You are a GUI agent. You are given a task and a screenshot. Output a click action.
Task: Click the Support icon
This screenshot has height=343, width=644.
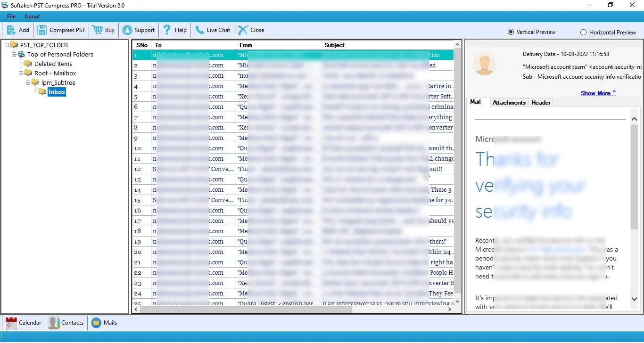click(127, 30)
